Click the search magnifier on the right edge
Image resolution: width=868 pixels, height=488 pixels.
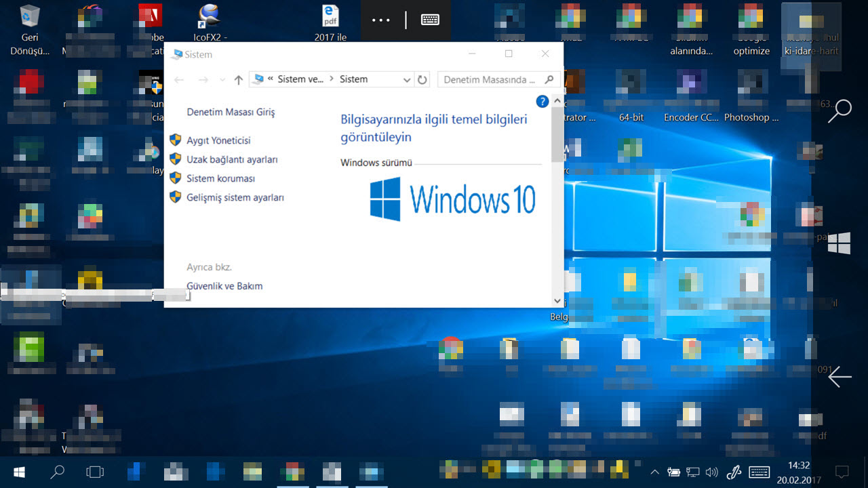tap(840, 111)
